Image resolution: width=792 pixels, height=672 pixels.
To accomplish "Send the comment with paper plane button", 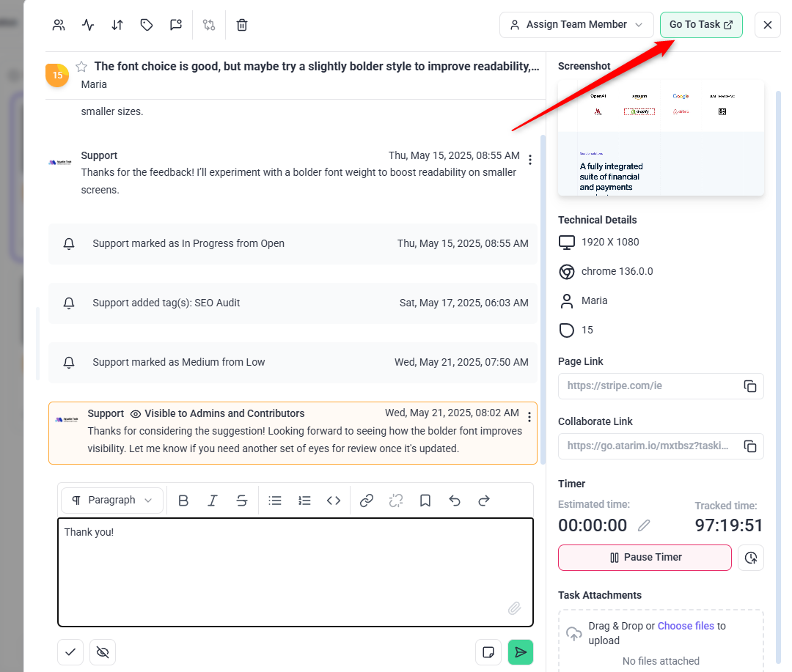I will [521, 652].
